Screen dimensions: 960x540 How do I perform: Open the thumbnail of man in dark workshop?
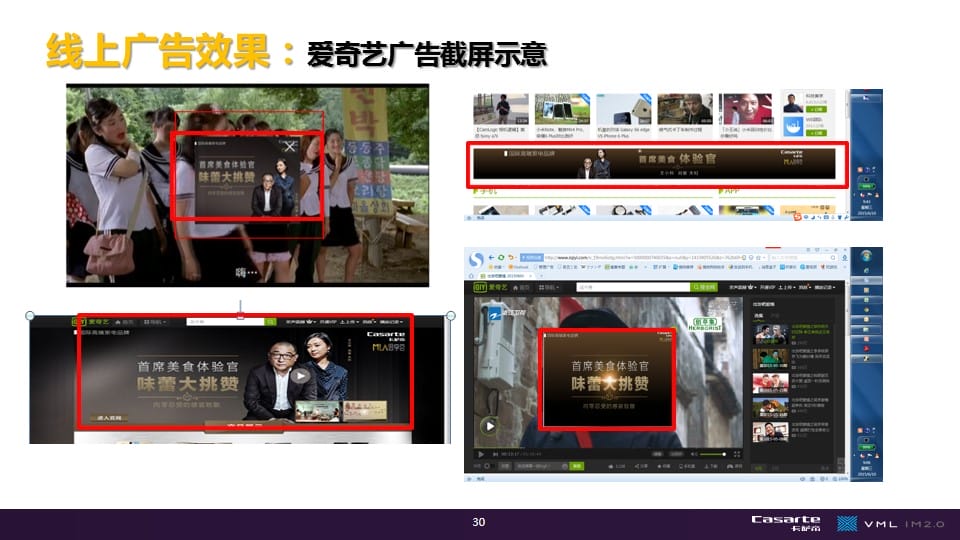pos(685,109)
